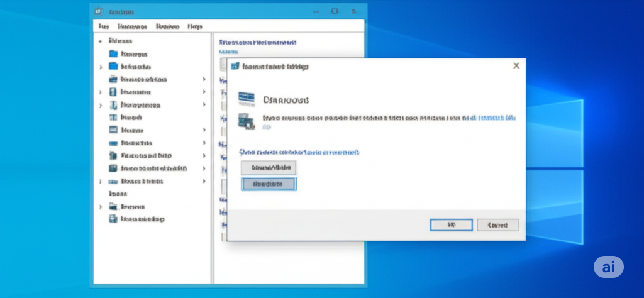Viewport: 644px width, 298px height.
Task: Close the front dialog with its X button
Action: [516, 65]
